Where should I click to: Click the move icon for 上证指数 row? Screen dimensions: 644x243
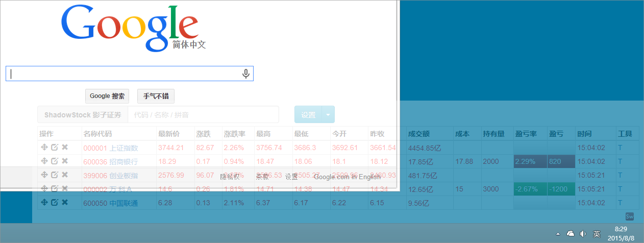[44, 148]
